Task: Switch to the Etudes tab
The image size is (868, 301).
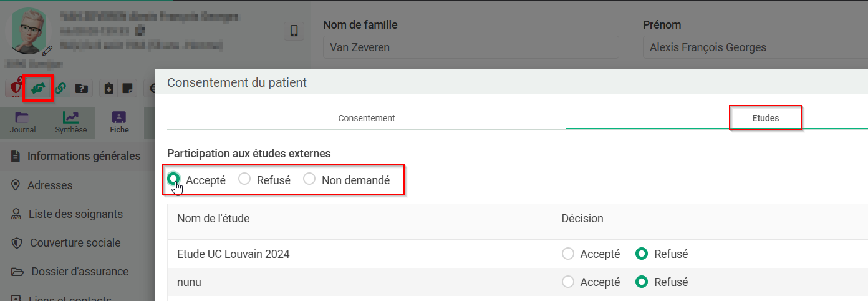Action: (765, 118)
